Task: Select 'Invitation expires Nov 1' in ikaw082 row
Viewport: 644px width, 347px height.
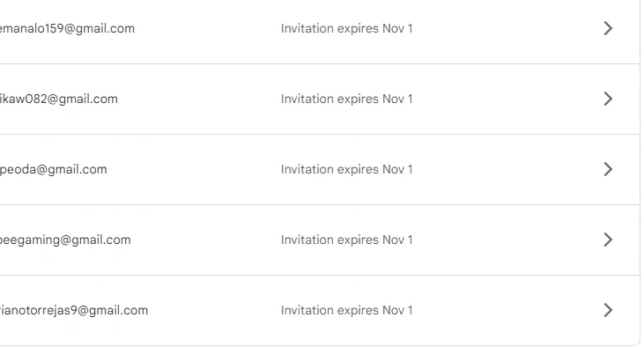Action: pyautogui.click(x=346, y=99)
